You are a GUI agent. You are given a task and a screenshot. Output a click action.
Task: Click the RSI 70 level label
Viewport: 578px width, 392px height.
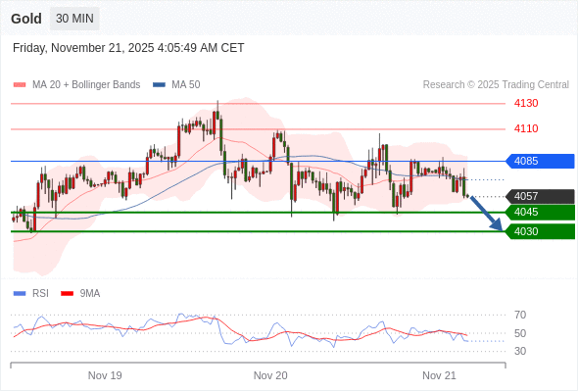click(520, 315)
